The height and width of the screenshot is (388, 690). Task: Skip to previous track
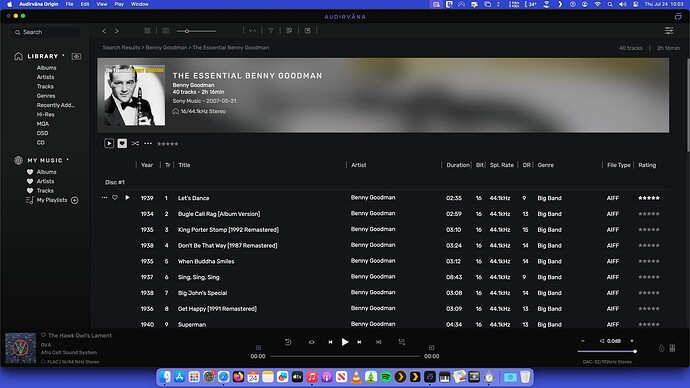330,342
